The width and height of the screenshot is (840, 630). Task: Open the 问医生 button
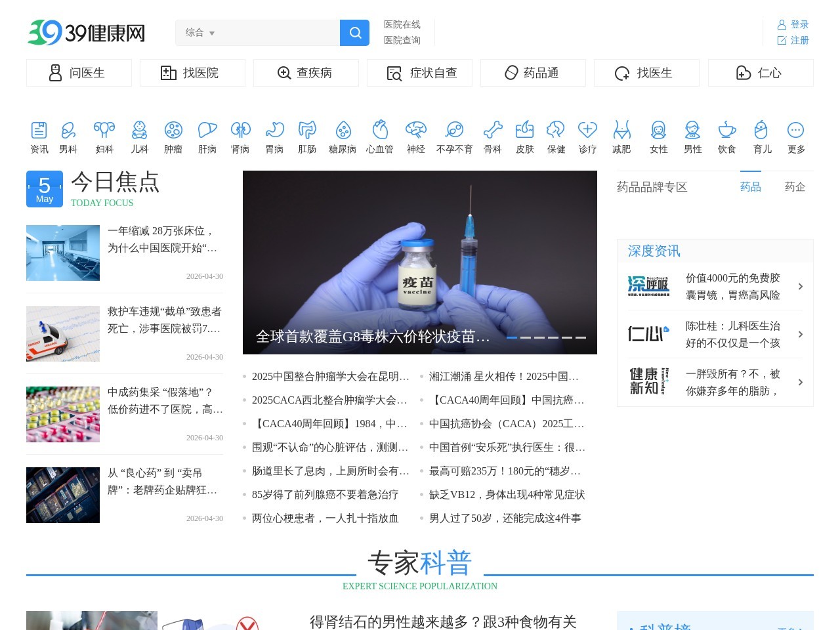point(79,73)
